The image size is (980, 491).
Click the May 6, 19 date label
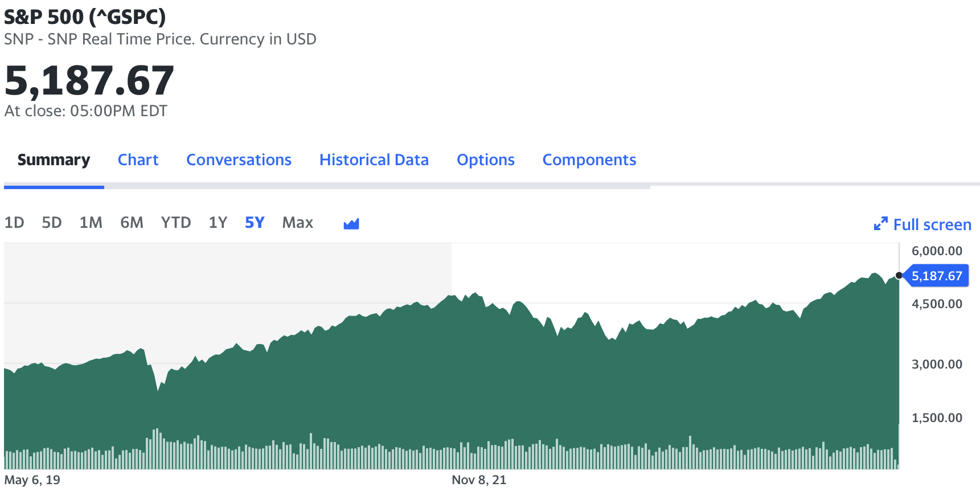coord(32,480)
